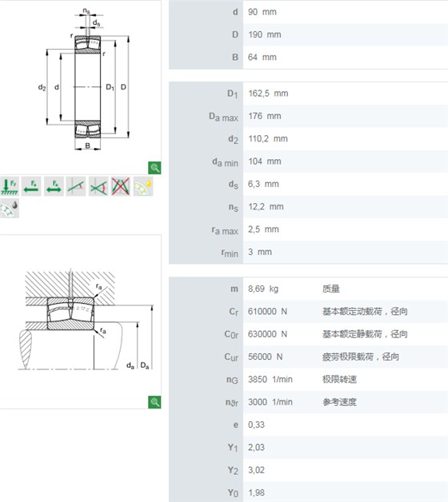Click the dynamic angular misalignment icon

[x=98, y=186]
